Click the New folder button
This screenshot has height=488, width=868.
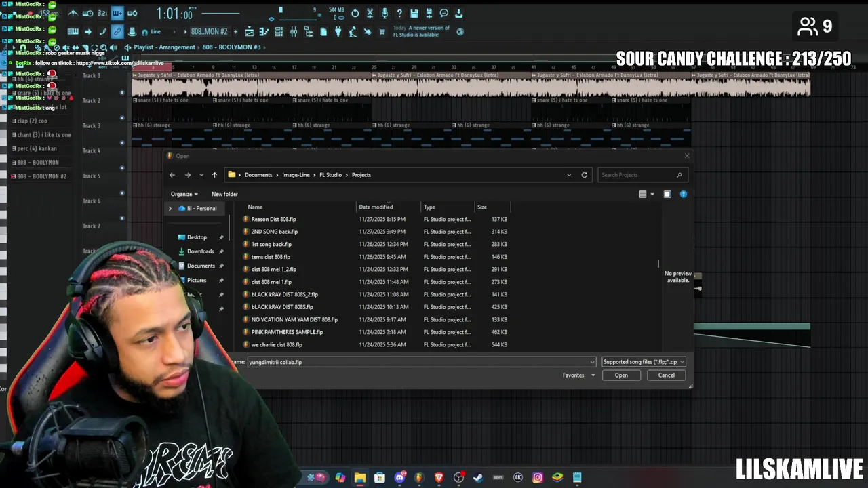[x=224, y=194]
